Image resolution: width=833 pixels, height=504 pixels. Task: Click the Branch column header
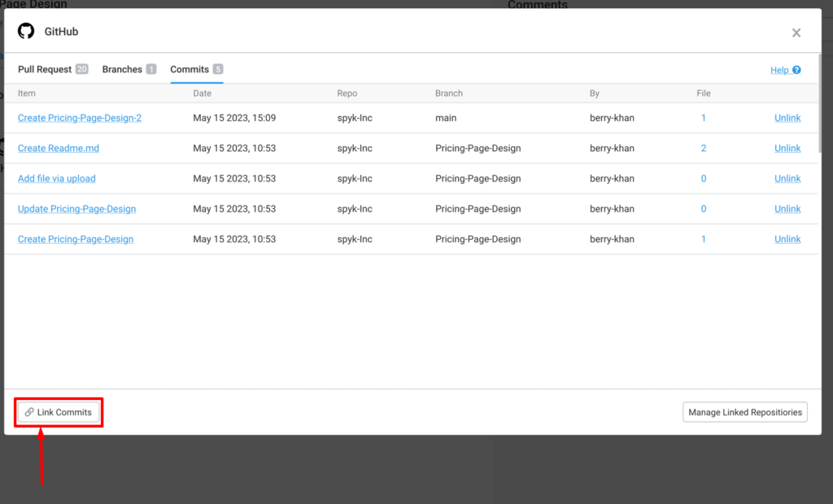449,93
